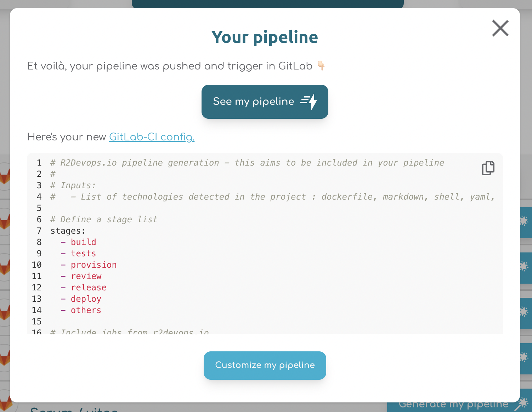This screenshot has width=532, height=412.
Task: Click the See my pipeline button
Action: click(265, 101)
